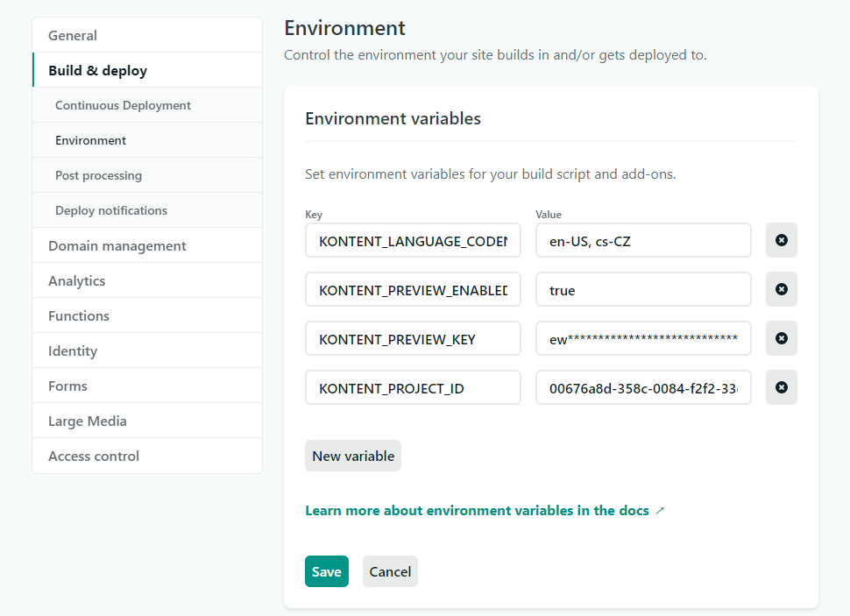Open the Identity settings section

coord(72,350)
